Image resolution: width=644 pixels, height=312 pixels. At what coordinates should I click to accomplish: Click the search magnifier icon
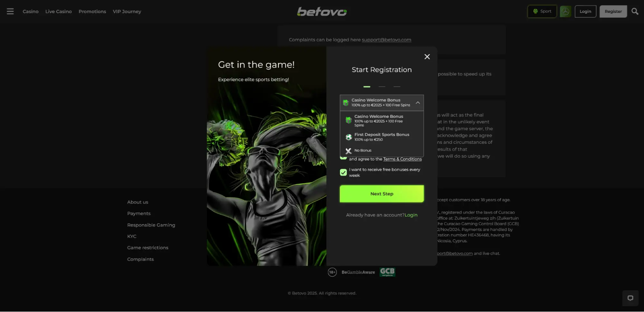coord(635,11)
